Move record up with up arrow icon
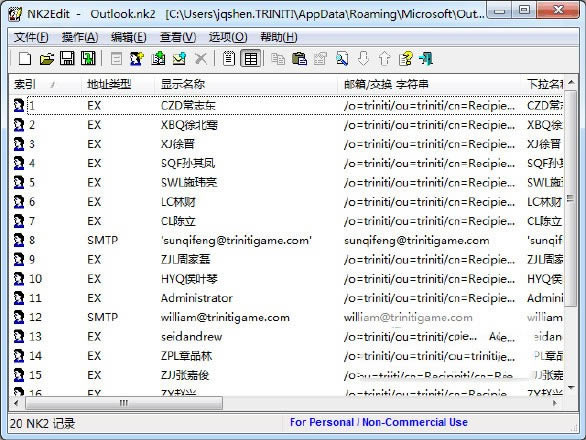 pyautogui.click(x=384, y=59)
